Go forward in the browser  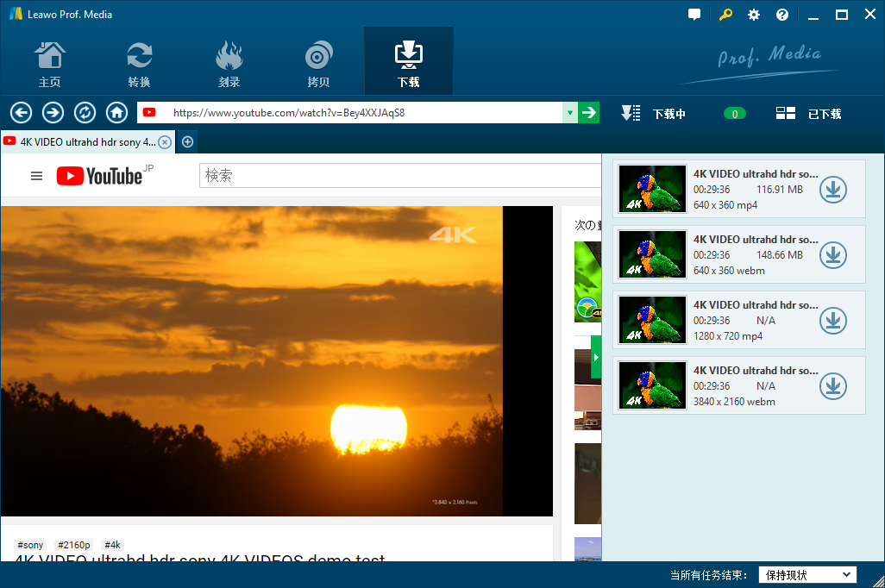click(53, 113)
